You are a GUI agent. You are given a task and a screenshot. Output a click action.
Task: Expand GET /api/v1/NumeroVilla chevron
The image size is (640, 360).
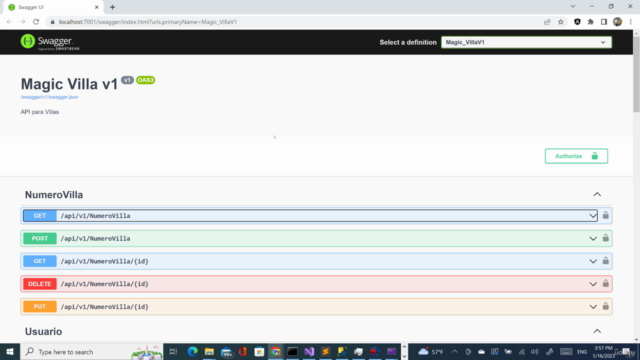[593, 216]
